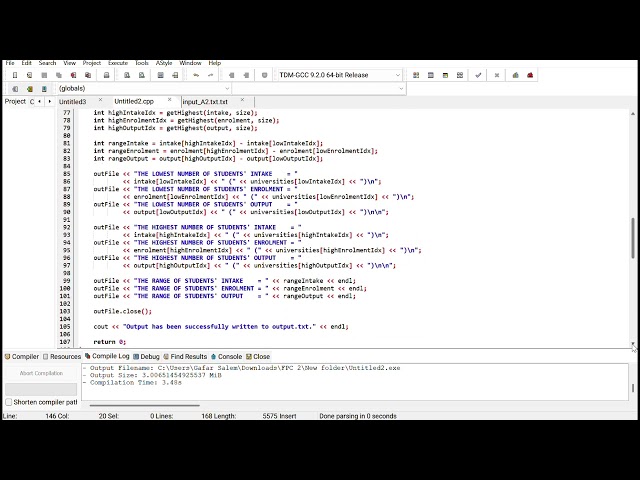Click the Find magnifier toolbar icon

click(127, 75)
